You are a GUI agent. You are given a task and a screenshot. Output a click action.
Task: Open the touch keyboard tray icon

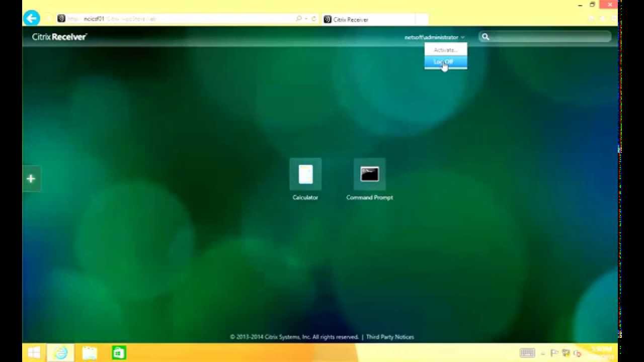coord(527,353)
